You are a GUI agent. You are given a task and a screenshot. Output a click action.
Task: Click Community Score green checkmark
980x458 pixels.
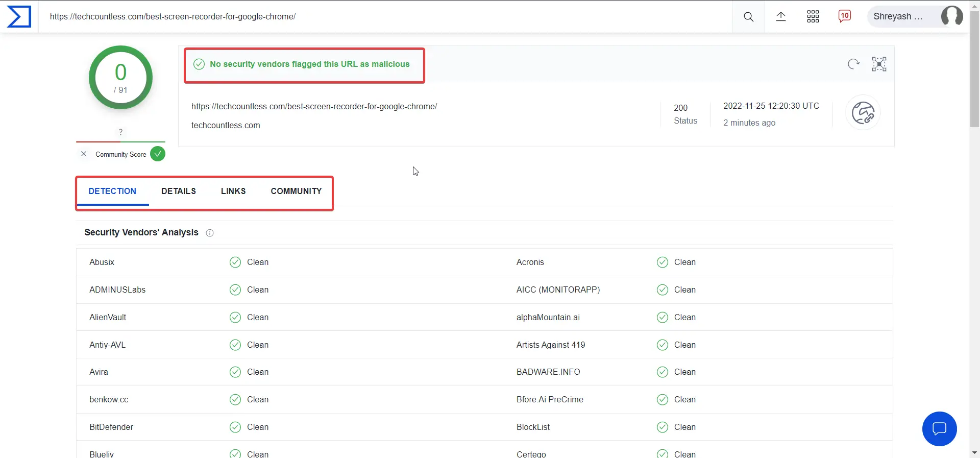[x=158, y=154]
